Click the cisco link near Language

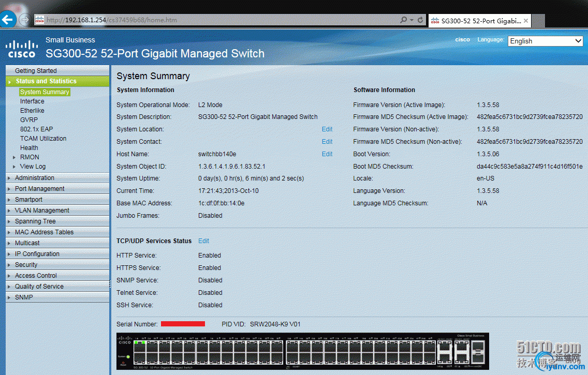coord(462,39)
